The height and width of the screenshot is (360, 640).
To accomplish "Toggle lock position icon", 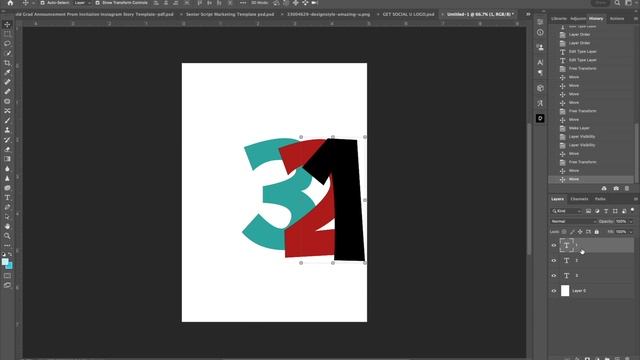I will pos(580,232).
